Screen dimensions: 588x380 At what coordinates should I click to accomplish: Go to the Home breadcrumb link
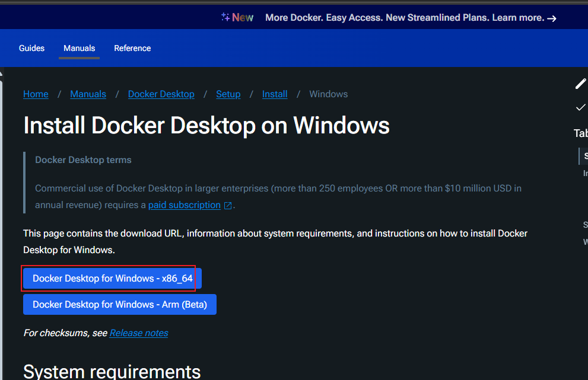(x=36, y=94)
